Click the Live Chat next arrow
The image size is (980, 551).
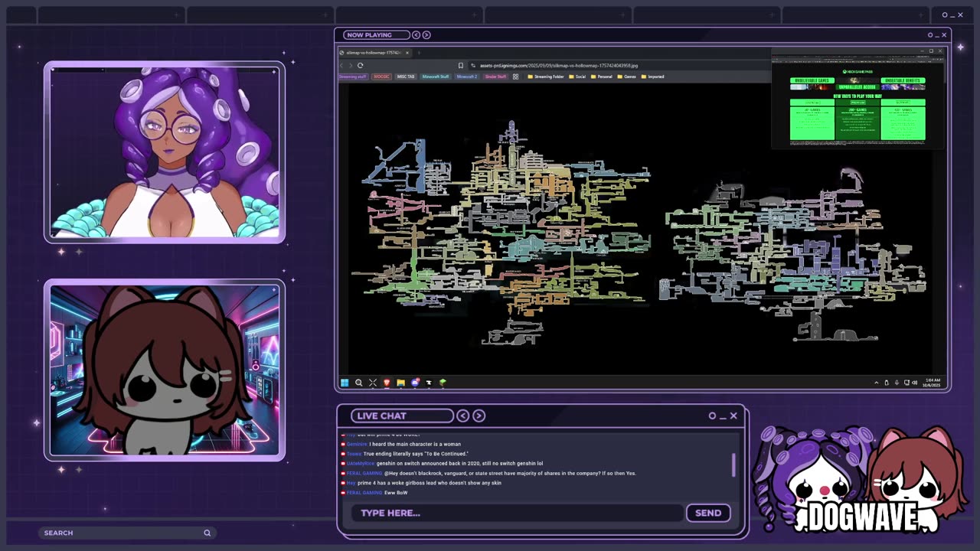pyautogui.click(x=479, y=416)
